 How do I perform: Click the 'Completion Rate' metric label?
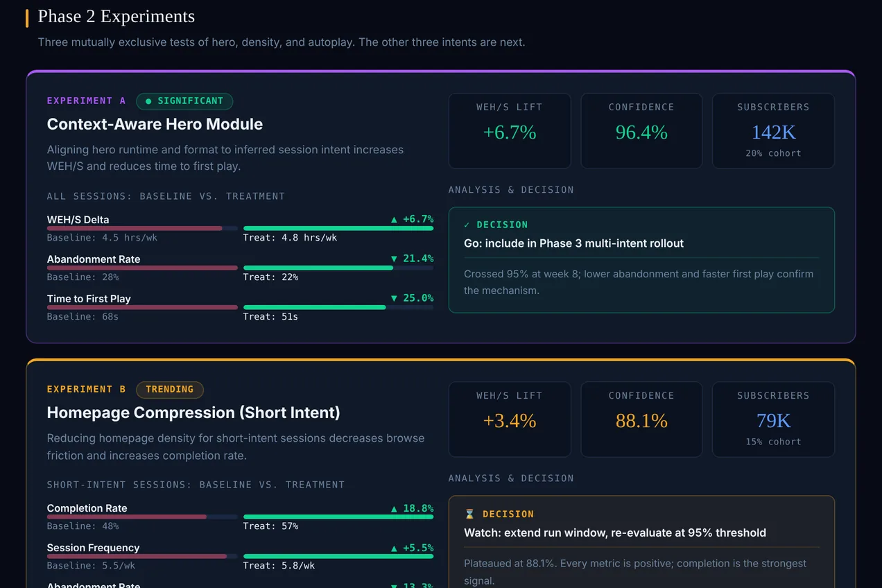coord(87,508)
